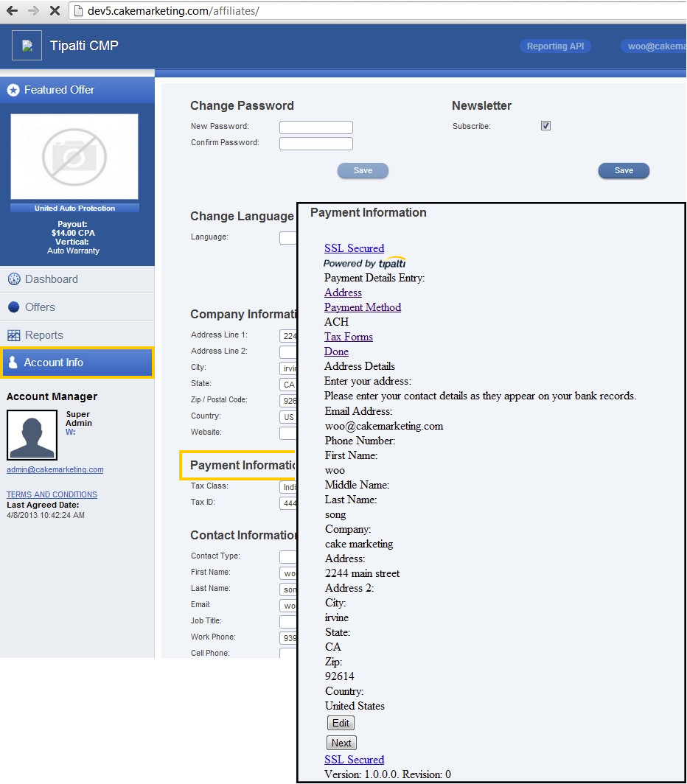Open the Tax Class dropdown

(288, 487)
